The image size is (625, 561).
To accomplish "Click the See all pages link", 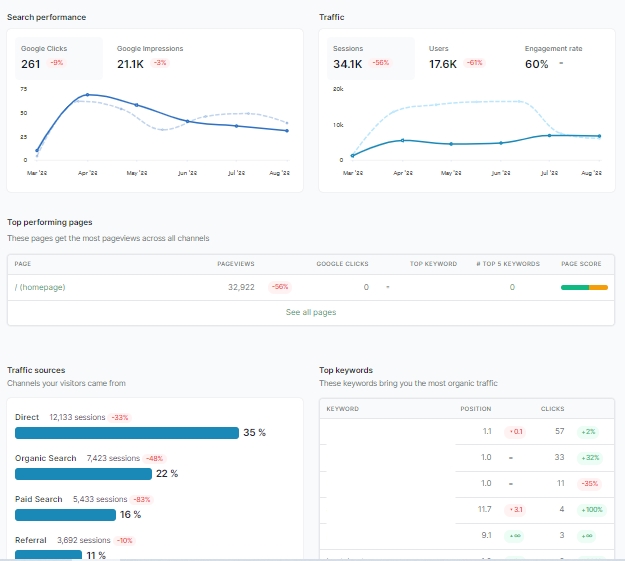I will (311, 312).
